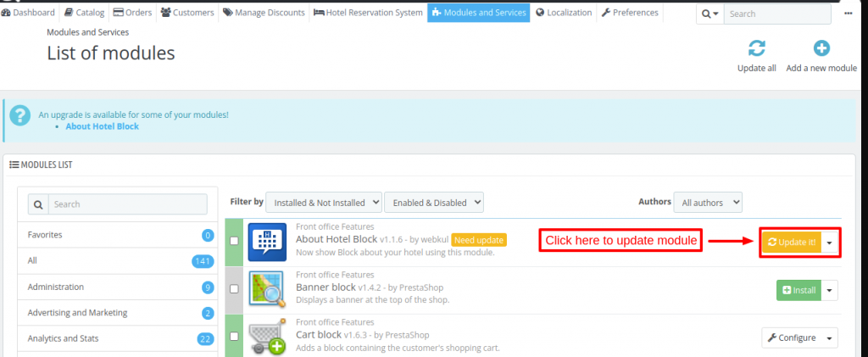Click the Update all refresh icon
Image resolution: width=868 pixels, height=357 pixels.
coord(756,48)
